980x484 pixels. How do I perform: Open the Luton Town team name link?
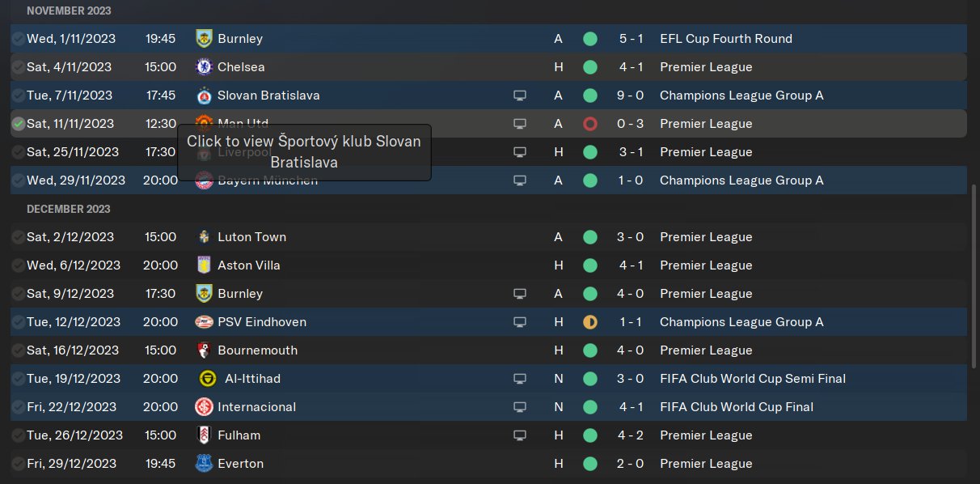pyautogui.click(x=251, y=237)
